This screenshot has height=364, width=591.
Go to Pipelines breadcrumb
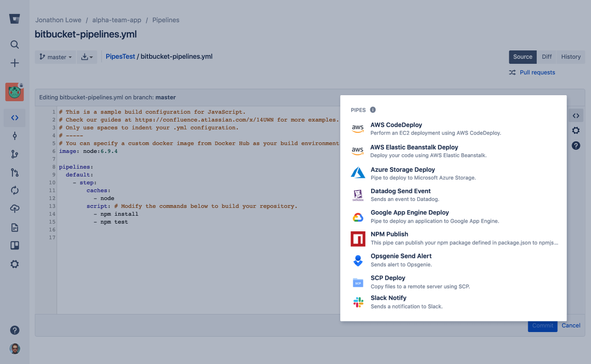[165, 20]
